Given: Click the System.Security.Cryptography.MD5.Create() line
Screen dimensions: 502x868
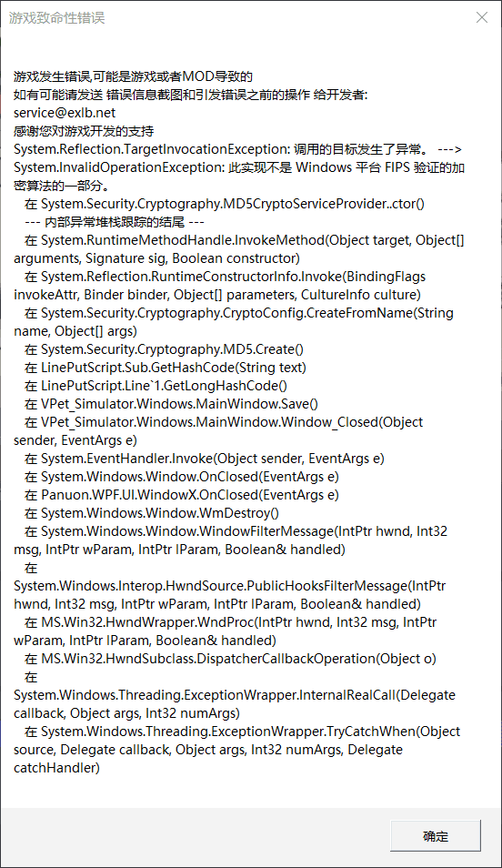Looking at the screenshot, I should click(x=164, y=349).
